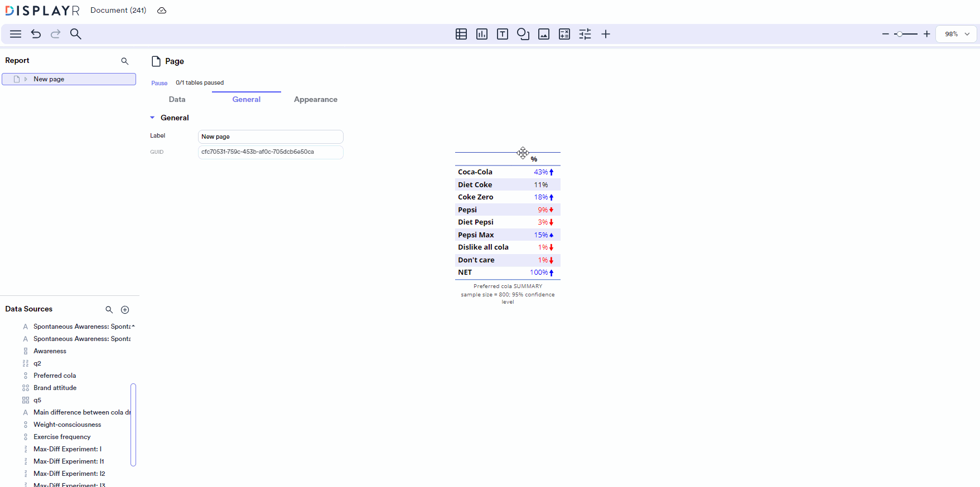Open the calculation icon in toolbar
Viewport: 980px width, 487px height.
click(x=564, y=34)
